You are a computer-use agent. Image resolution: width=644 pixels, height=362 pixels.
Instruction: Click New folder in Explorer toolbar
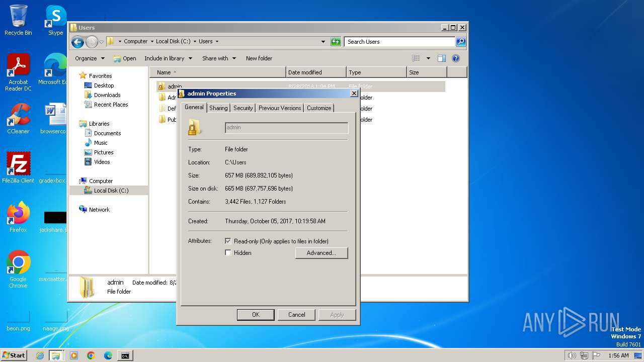pyautogui.click(x=259, y=58)
